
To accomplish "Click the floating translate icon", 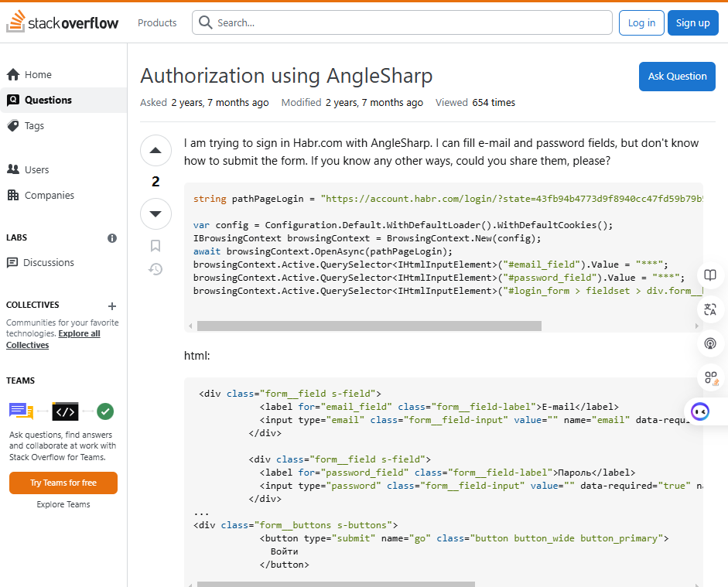I will coord(710,309).
